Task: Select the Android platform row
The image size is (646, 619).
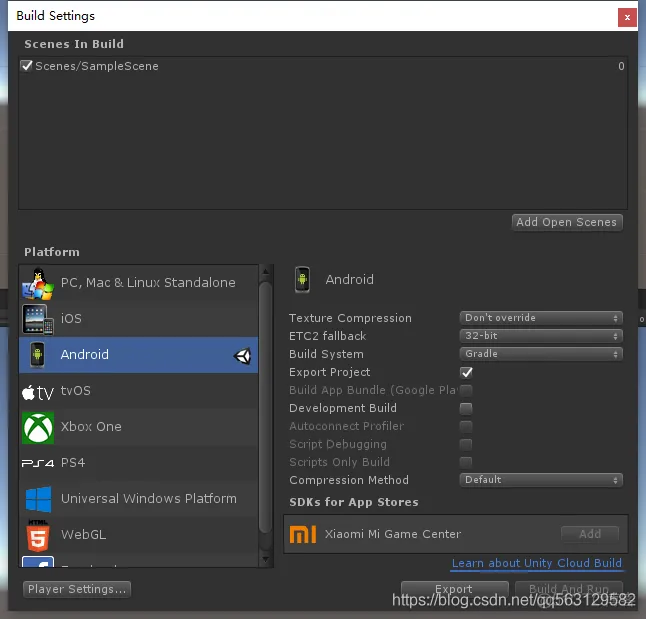Action: point(138,355)
